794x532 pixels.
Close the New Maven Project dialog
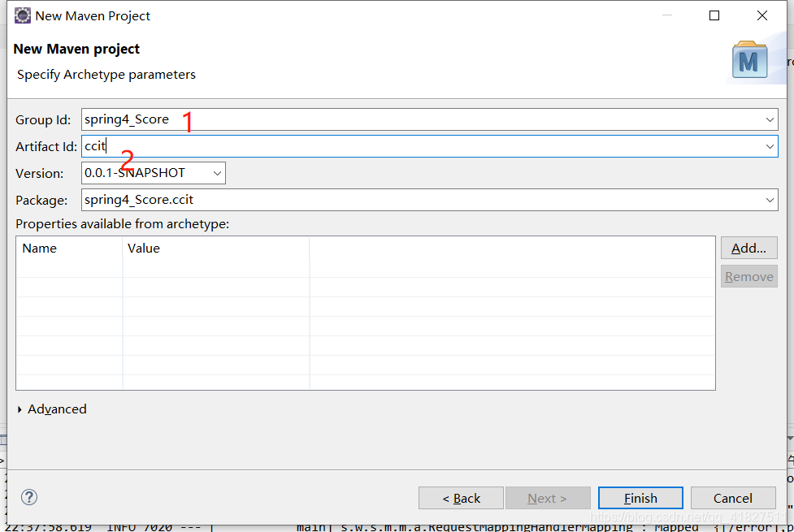coord(762,15)
